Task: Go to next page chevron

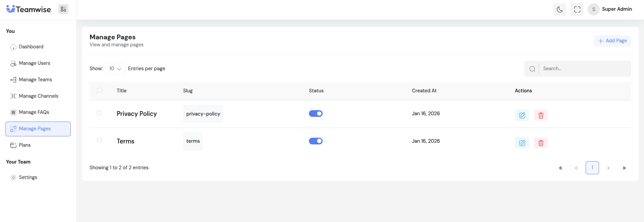Action: pos(608,168)
